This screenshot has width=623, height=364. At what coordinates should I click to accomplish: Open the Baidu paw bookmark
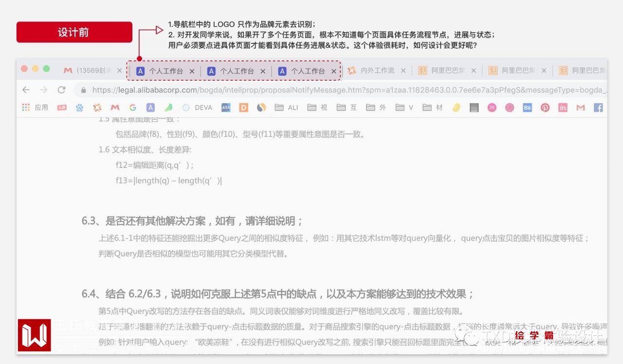79,108
